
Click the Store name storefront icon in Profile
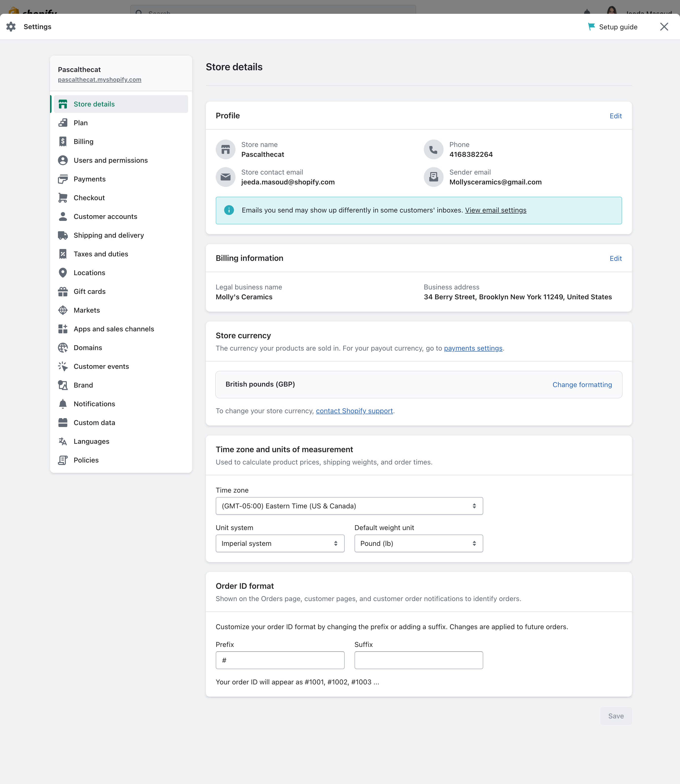point(226,149)
